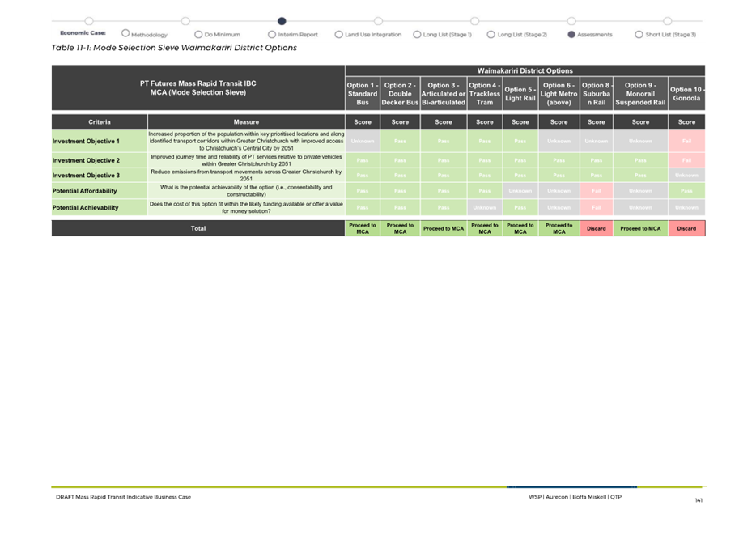Screen dimensions: 756x535
Task: Click the 'Score' header under Option 10 - Gondola
Action: [x=686, y=122]
